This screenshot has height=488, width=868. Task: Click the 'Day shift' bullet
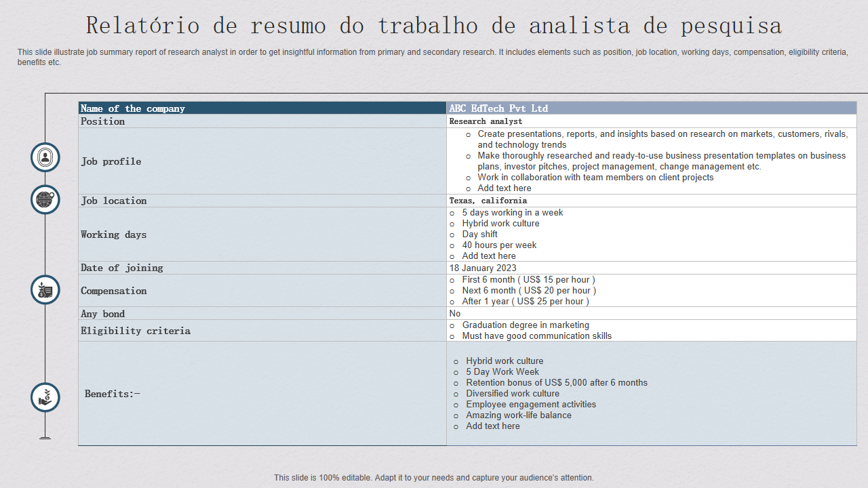point(480,235)
